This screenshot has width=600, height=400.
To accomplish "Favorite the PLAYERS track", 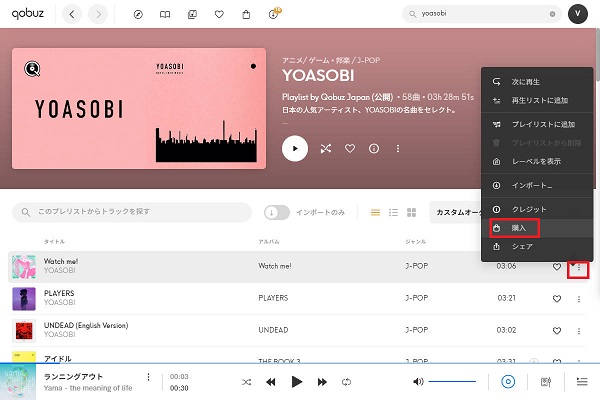I will [x=557, y=299].
